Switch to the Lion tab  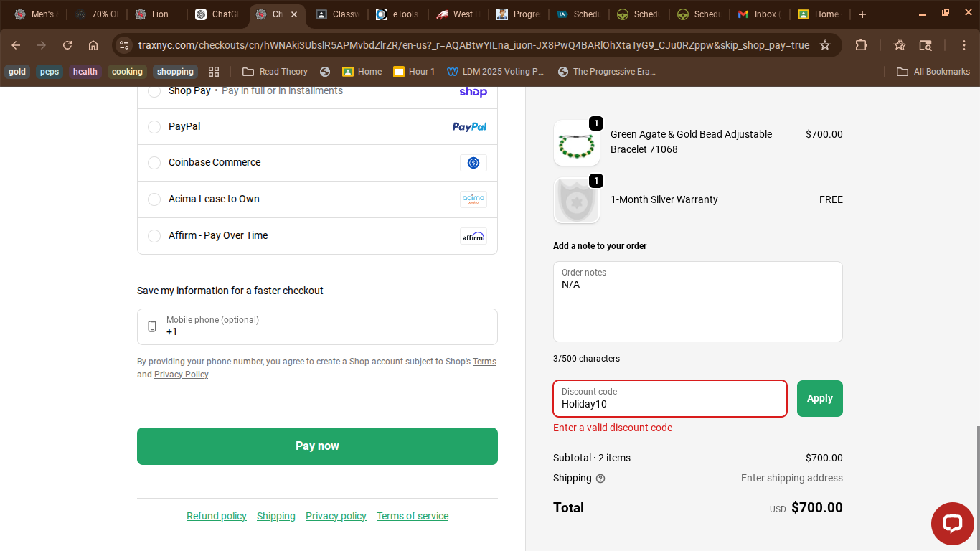(157, 14)
